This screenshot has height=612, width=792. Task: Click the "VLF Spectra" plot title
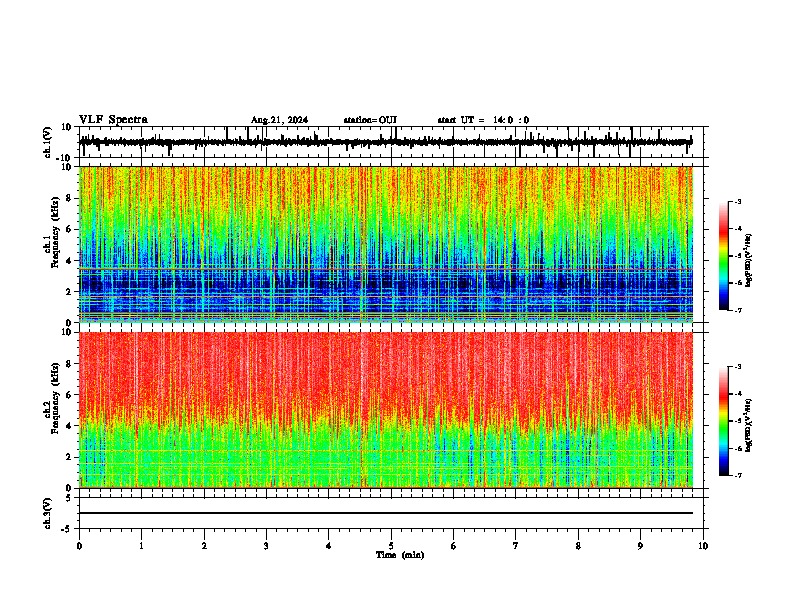[113, 120]
